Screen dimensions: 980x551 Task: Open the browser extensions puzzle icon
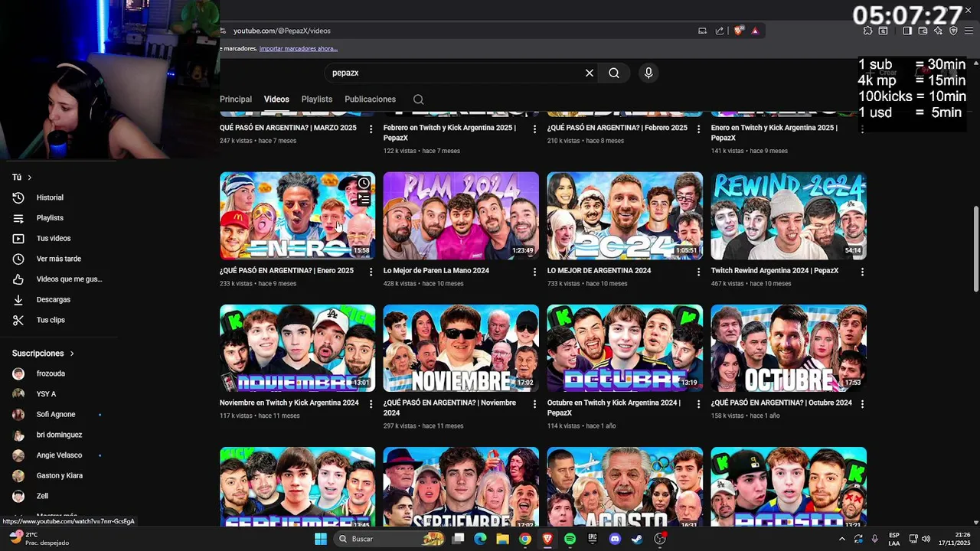coord(867,31)
